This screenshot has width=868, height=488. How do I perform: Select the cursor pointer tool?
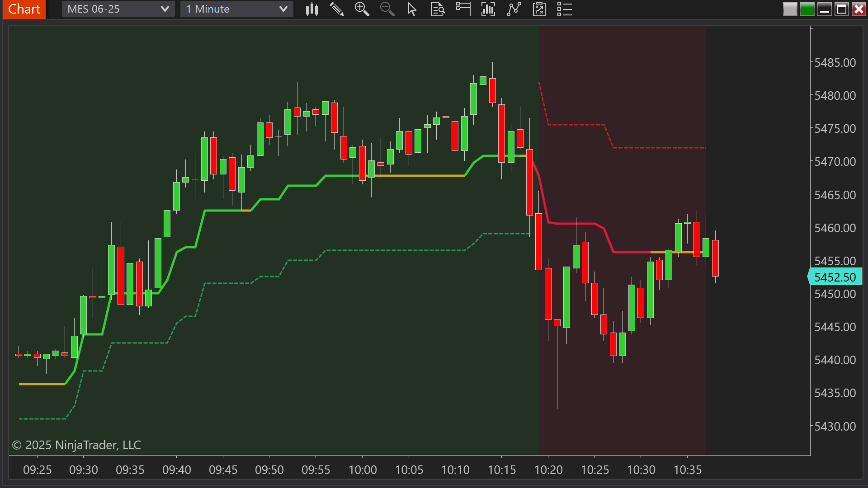click(x=412, y=9)
